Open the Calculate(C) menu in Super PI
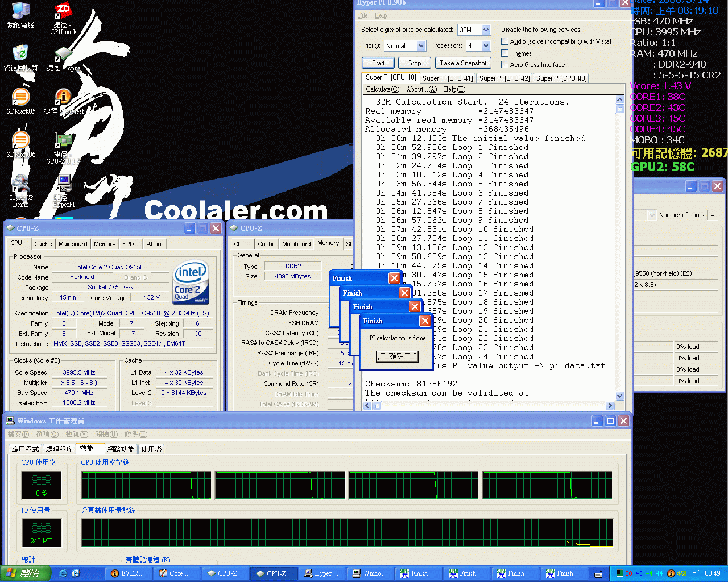 click(x=382, y=89)
